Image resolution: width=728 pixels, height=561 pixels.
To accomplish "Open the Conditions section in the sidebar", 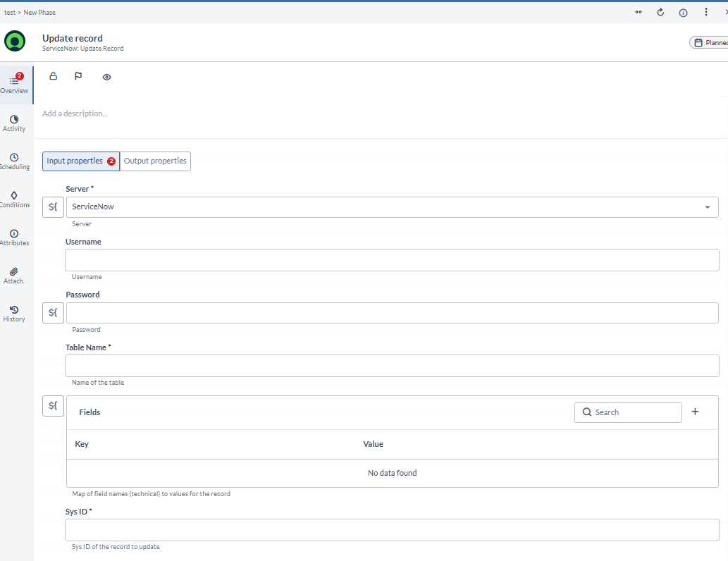I will 15,199.
